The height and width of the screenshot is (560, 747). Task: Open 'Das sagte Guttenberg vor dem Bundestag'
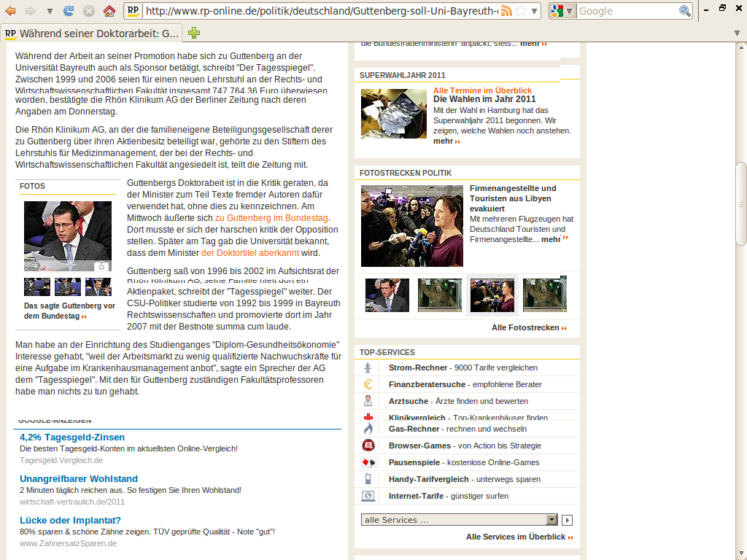point(69,311)
